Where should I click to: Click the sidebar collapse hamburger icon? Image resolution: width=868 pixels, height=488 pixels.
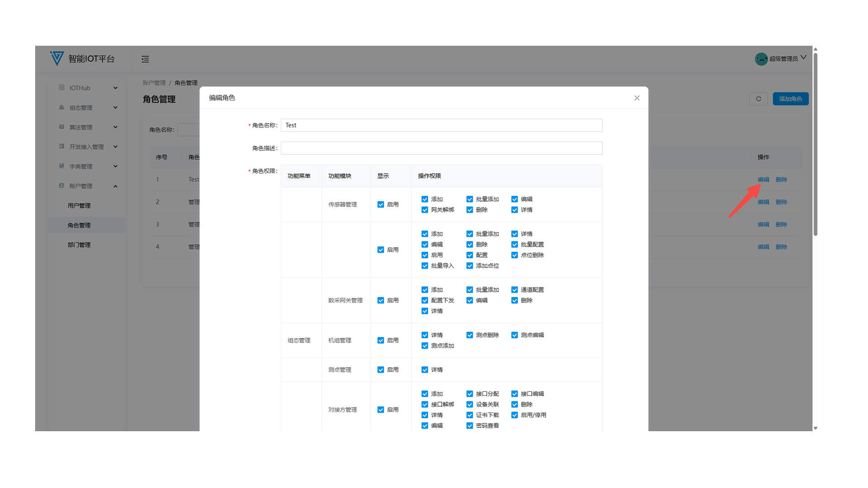145,59
